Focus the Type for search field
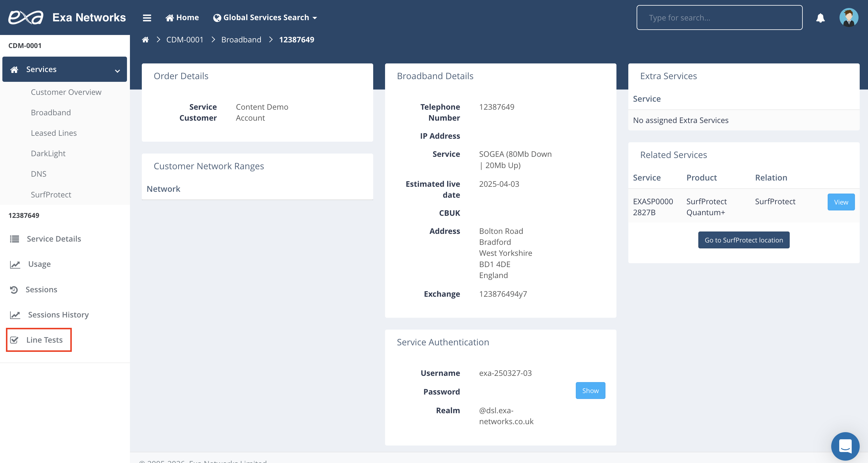The width and height of the screenshot is (868, 463). coord(719,17)
